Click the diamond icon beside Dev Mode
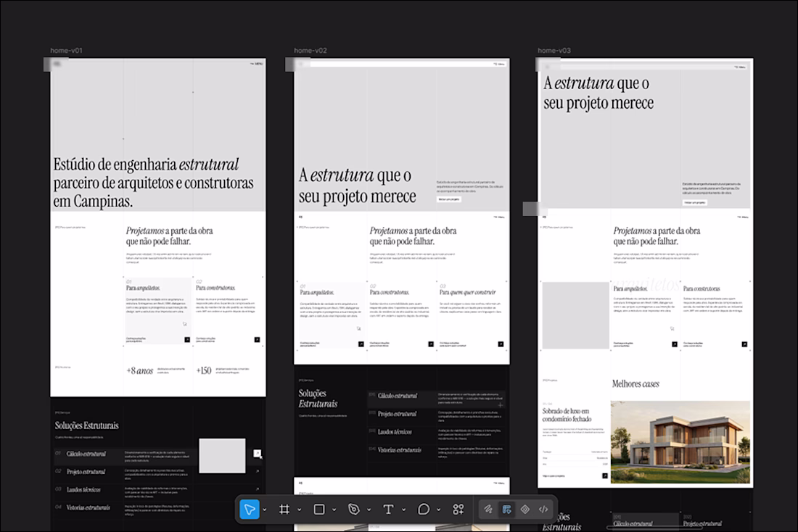798x532 pixels. point(525,510)
